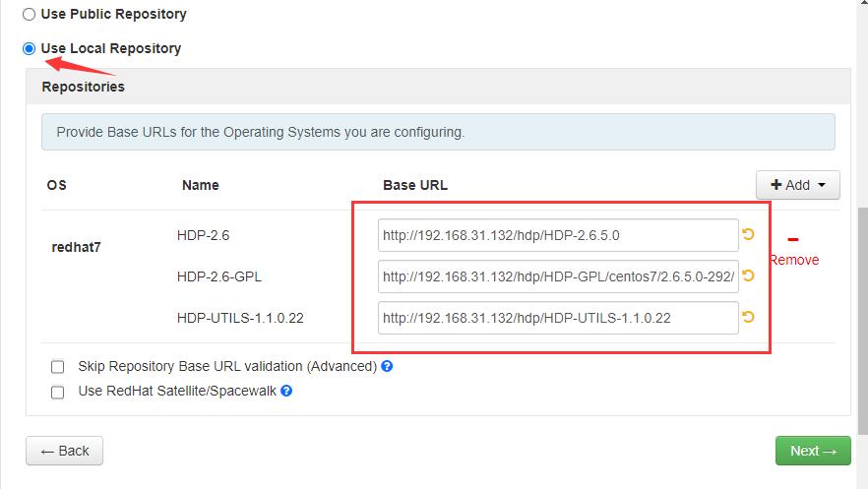Open help for RedHat Satellite/Spacewalk
868x489 pixels.
286,391
